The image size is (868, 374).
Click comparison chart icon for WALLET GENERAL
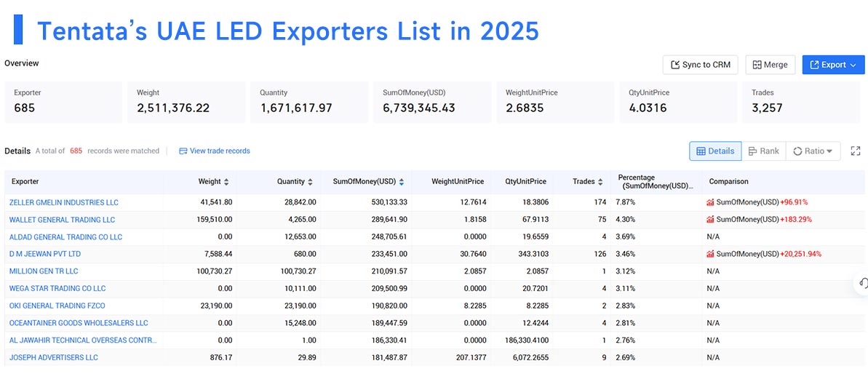pyautogui.click(x=710, y=220)
